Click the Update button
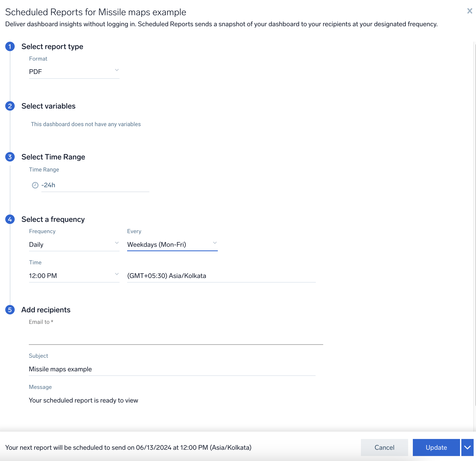Viewport: 476px width, 461px height. tap(436, 447)
